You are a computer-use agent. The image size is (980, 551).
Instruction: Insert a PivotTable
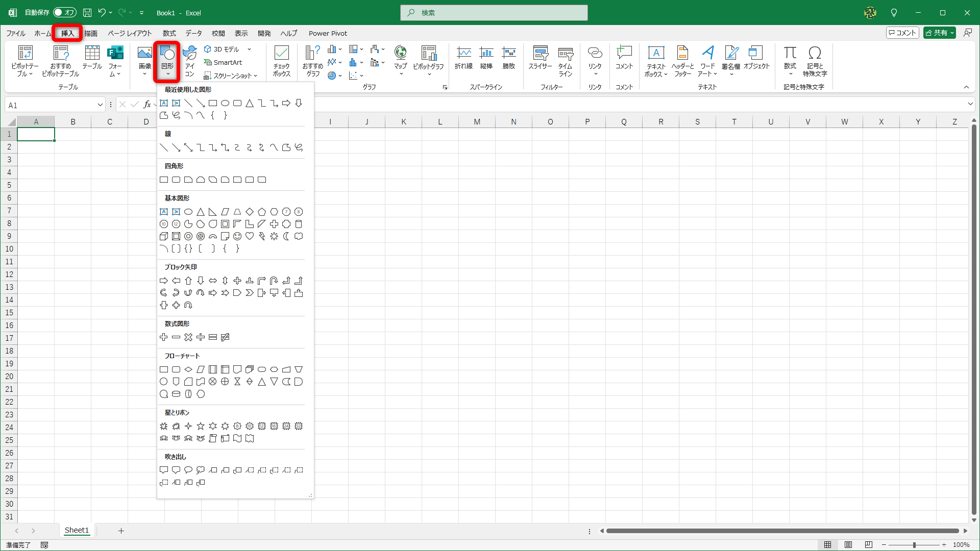[x=25, y=61]
